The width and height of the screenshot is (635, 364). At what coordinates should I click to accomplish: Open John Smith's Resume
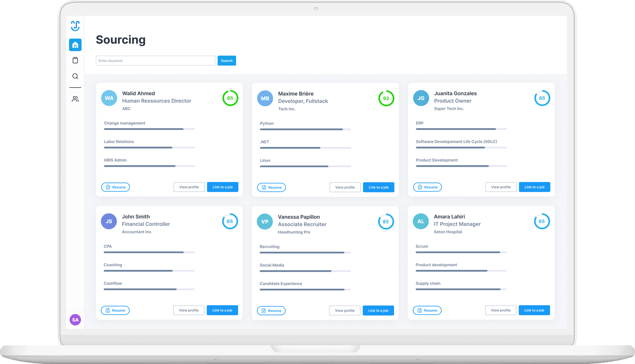(x=115, y=310)
